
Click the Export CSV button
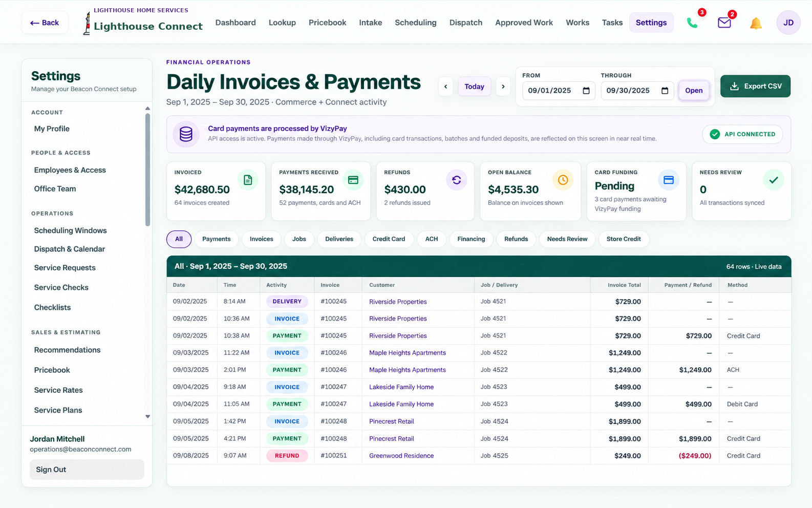pyautogui.click(x=755, y=86)
